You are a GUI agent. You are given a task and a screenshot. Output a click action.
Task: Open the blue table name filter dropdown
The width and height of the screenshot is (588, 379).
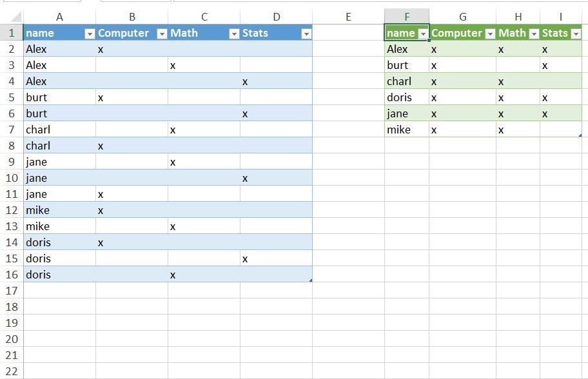(90, 34)
